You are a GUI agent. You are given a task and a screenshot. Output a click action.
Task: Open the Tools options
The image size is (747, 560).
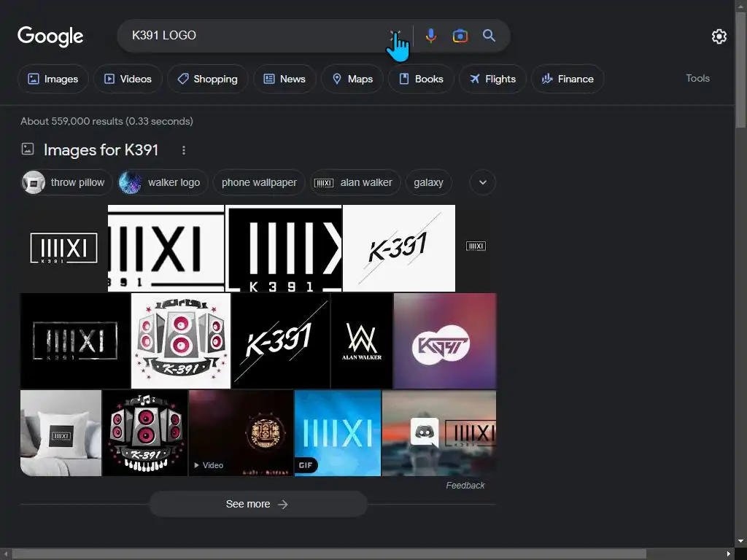(x=697, y=78)
